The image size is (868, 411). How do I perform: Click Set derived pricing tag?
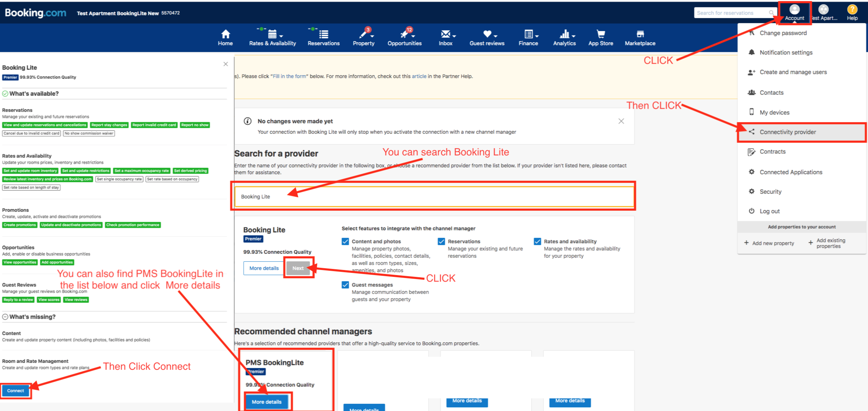click(190, 171)
